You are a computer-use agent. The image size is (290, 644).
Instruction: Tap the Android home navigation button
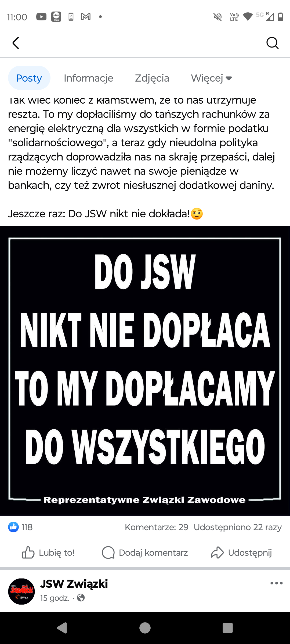[145, 628]
